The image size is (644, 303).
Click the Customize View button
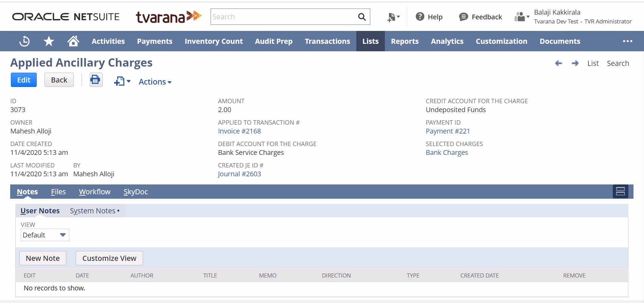tap(109, 258)
